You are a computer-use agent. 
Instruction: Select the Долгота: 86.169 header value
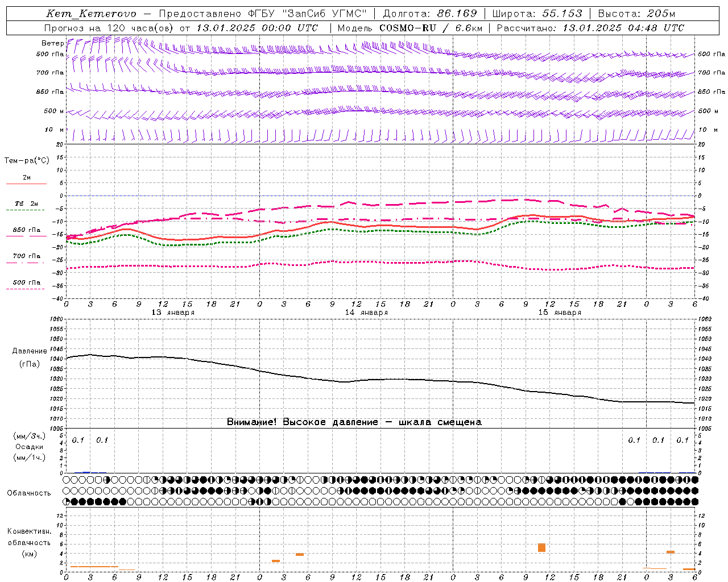[430, 14]
